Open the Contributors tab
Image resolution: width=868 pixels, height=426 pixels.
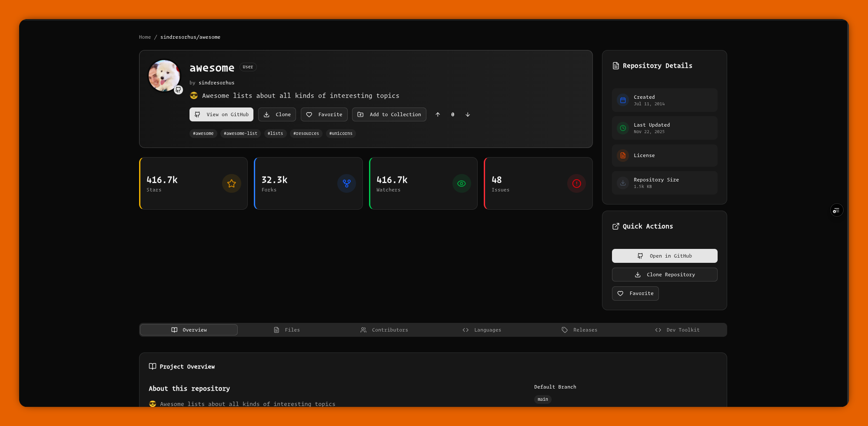[384, 330]
